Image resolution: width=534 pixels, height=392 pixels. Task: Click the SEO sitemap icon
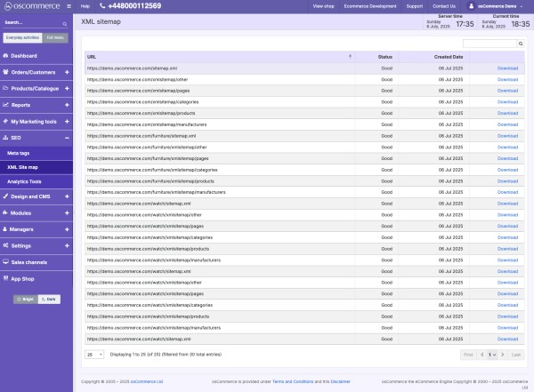pyautogui.click(x=5, y=138)
